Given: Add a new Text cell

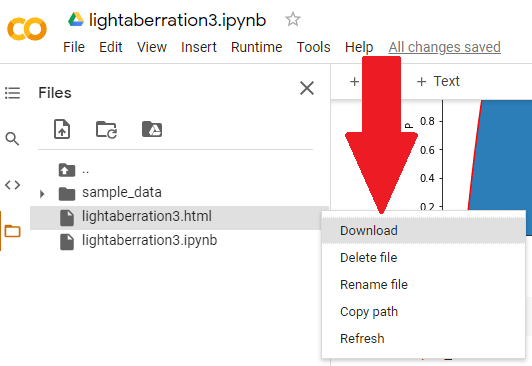Looking at the screenshot, I should 438,81.
